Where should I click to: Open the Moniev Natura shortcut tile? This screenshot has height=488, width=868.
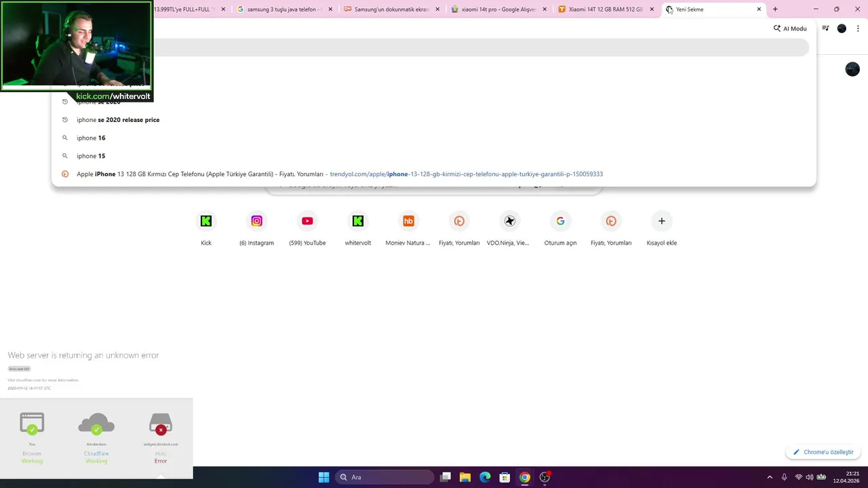pyautogui.click(x=408, y=229)
